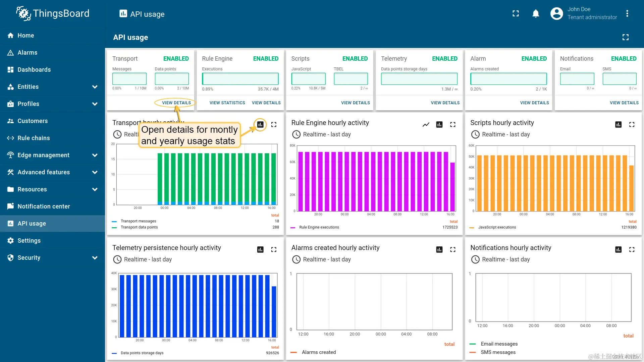
Task: Toggle SMS messages legend series
Action: pos(498,352)
